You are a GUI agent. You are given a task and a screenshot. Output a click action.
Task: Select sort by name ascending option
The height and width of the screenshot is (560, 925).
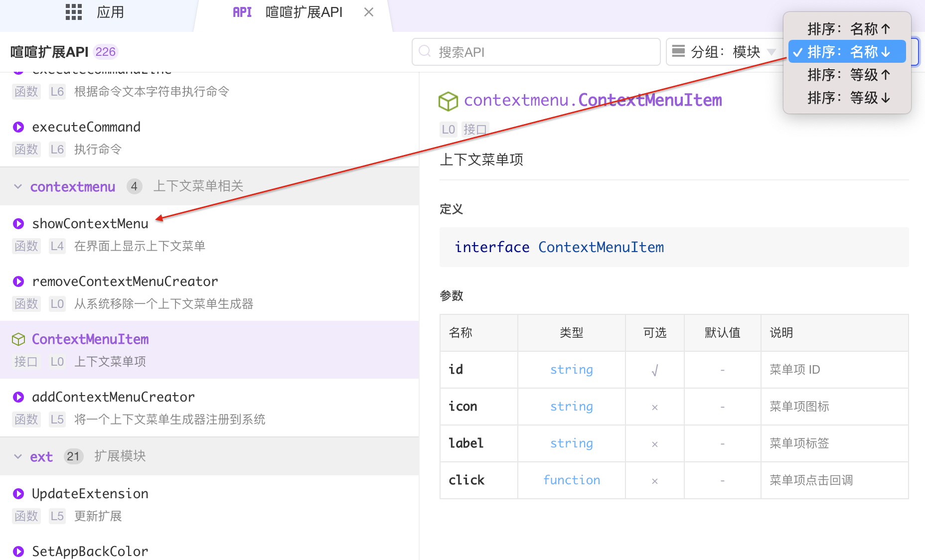pos(847,29)
